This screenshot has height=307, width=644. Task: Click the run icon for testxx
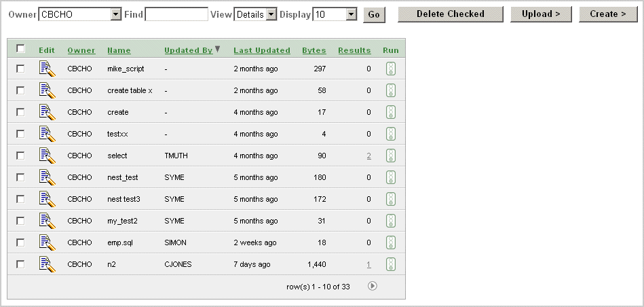[391, 134]
